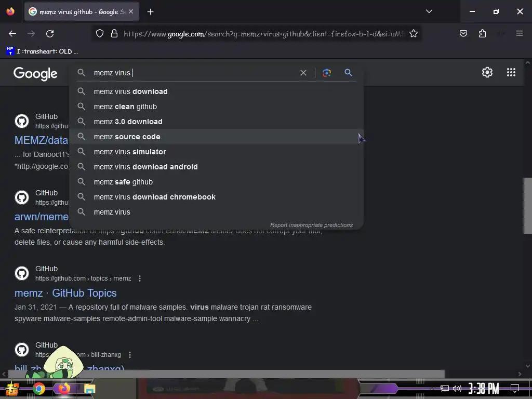Choose suggestion memz virus download chromebook
The width and height of the screenshot is (532, 399).
click(216, 197)
